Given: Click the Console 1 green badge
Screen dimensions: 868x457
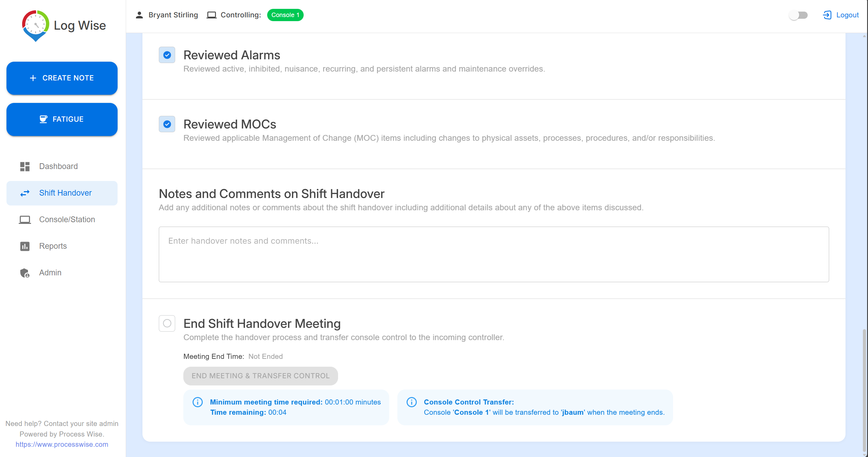Looking at the screenshot, I should 285,15.
